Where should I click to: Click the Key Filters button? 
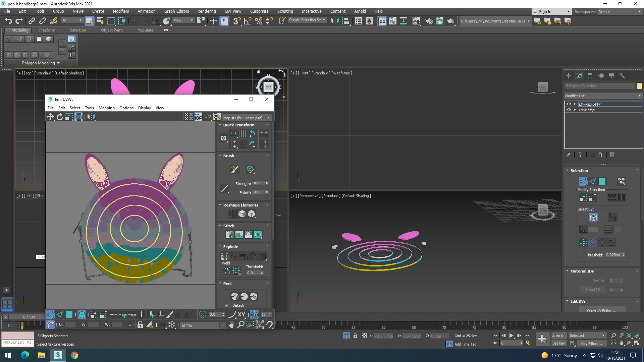592,344
